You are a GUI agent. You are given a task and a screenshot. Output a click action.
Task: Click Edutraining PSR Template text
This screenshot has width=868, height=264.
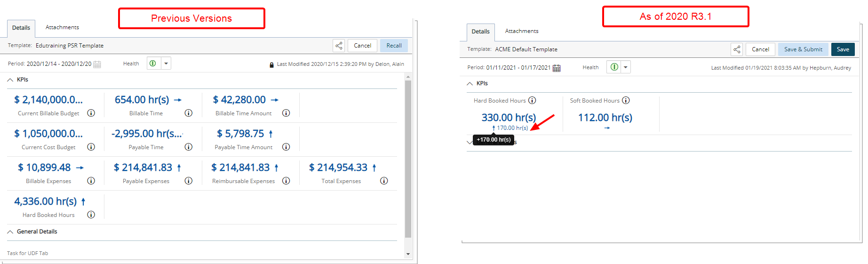(x=70, y=46)
